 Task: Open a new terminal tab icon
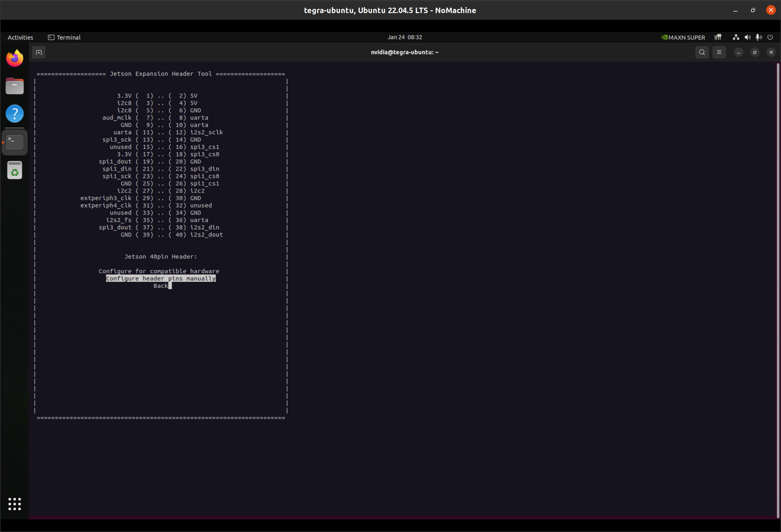coord(39,52)
